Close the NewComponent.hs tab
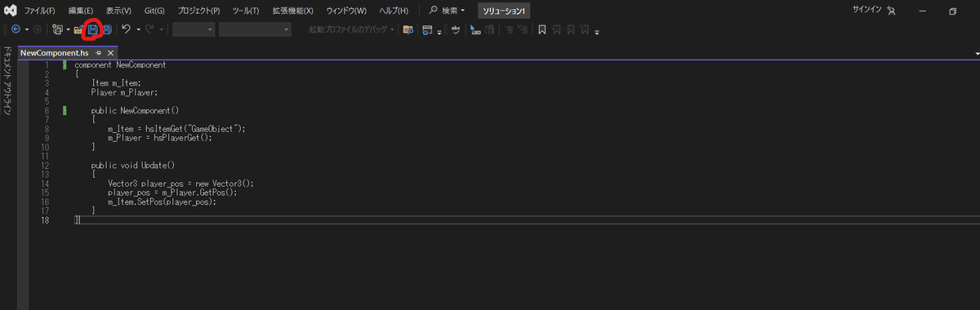 110,53
